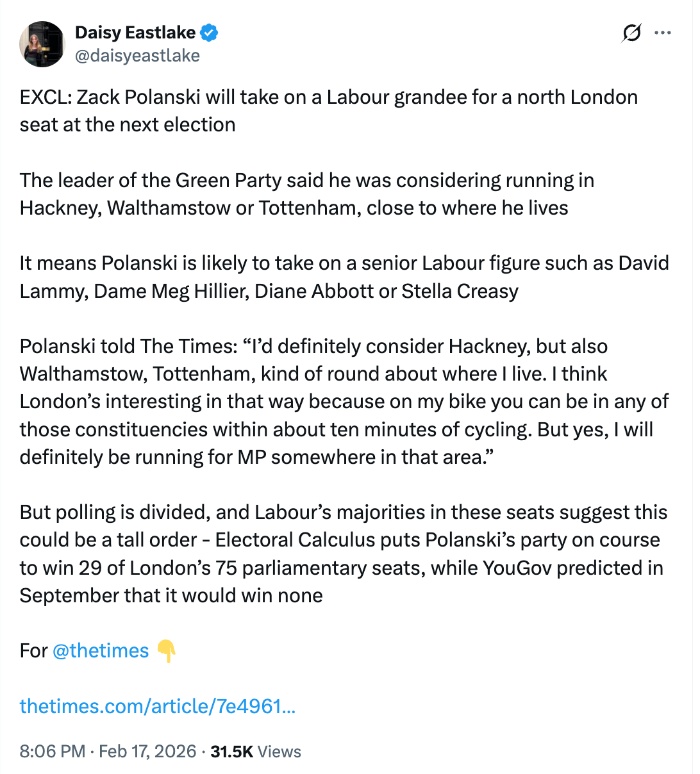
Task: Click the pointing-down hand emoji
Action: (x=166, y=650)
